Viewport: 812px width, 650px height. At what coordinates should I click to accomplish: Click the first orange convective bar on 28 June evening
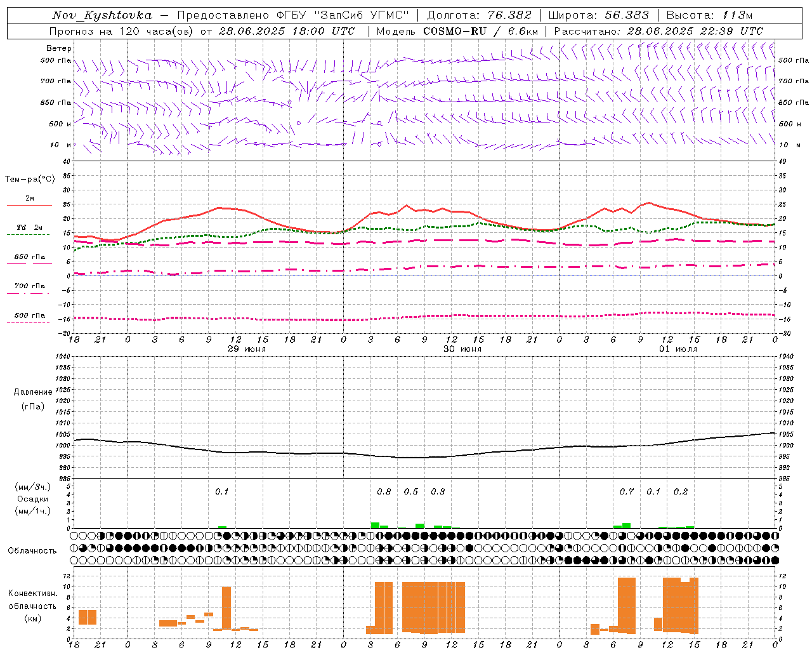coord(83,617)
